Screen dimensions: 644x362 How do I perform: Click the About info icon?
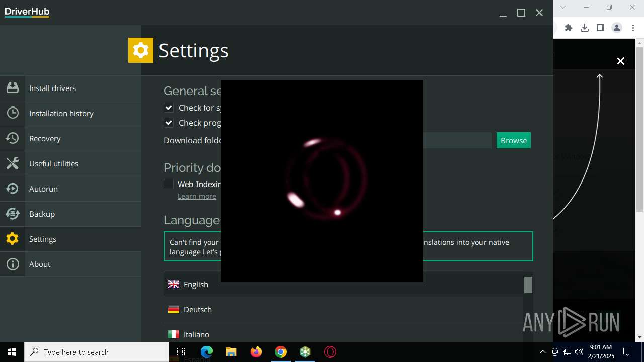point(13,264)
